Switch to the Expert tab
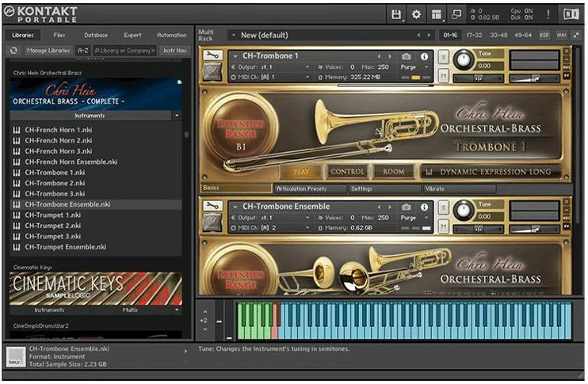Image resolution: width=588 pixels, height=384 pixels. point(133,35)
